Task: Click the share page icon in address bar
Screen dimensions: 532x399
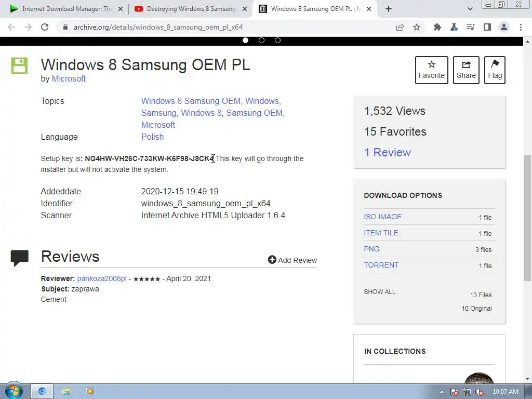Action: (x=400, y=27)
